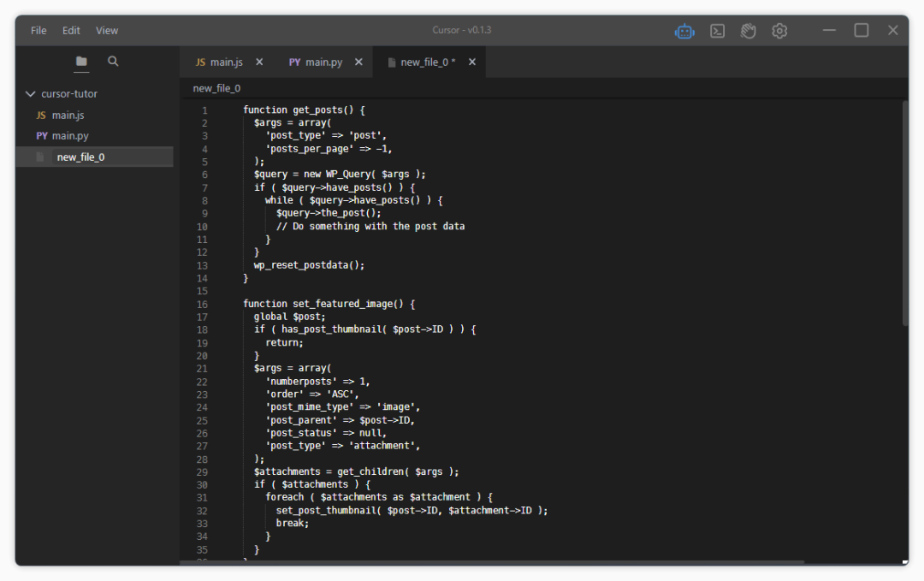Close the main.py tab
The width and height of the screenshot is (924, 581).
pos(358,62)
